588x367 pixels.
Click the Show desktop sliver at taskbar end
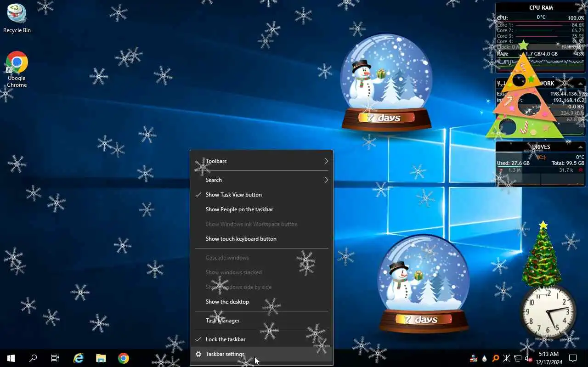[587, 358]
